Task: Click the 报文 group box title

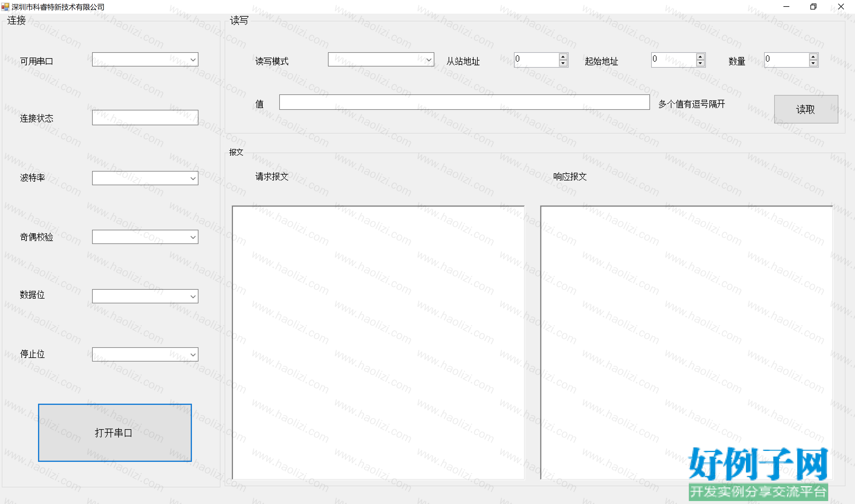Action: pyautogui.click(x=236, y=152)
